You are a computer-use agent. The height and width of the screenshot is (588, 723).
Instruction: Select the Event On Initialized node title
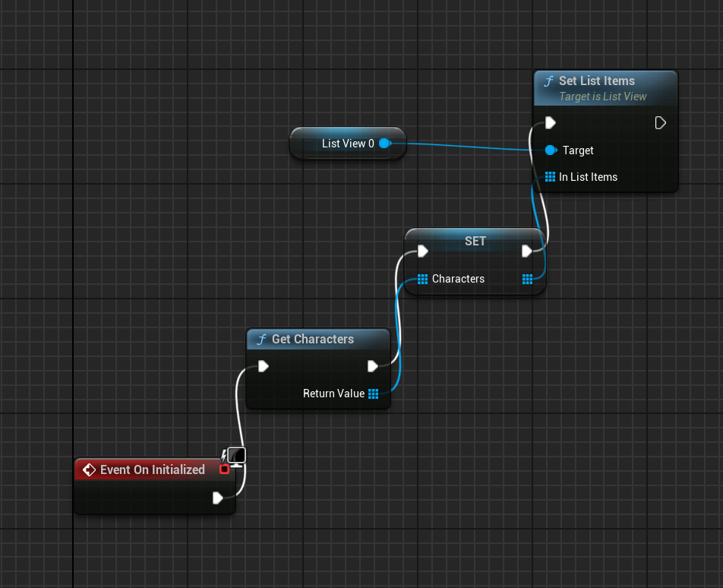[x=152, y=469]
